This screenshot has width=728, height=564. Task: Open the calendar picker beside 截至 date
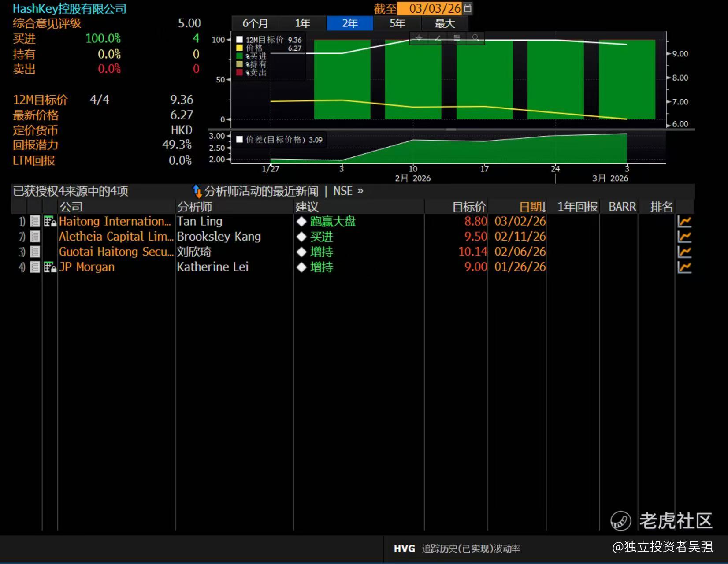[468, 8]
